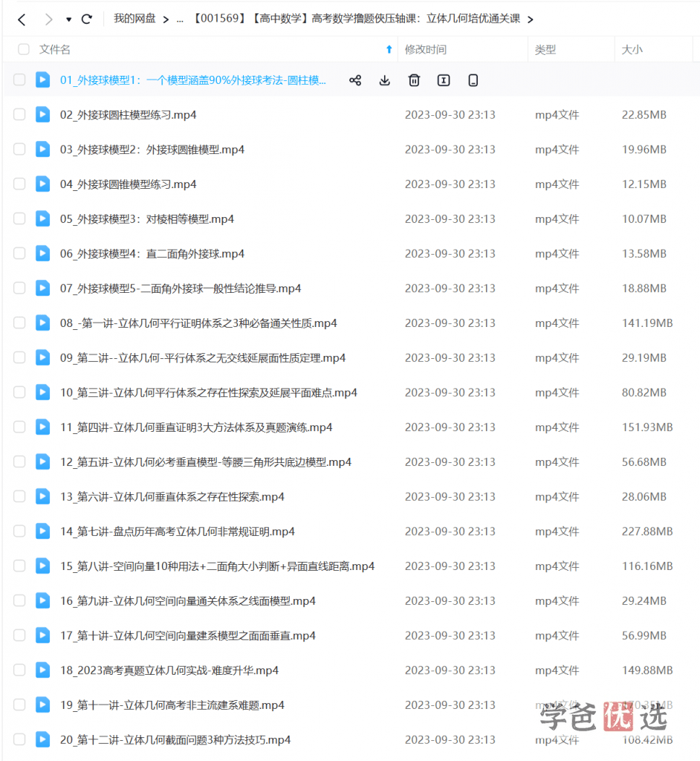Download the 01_外接球模型1 file

coord(384,80)
